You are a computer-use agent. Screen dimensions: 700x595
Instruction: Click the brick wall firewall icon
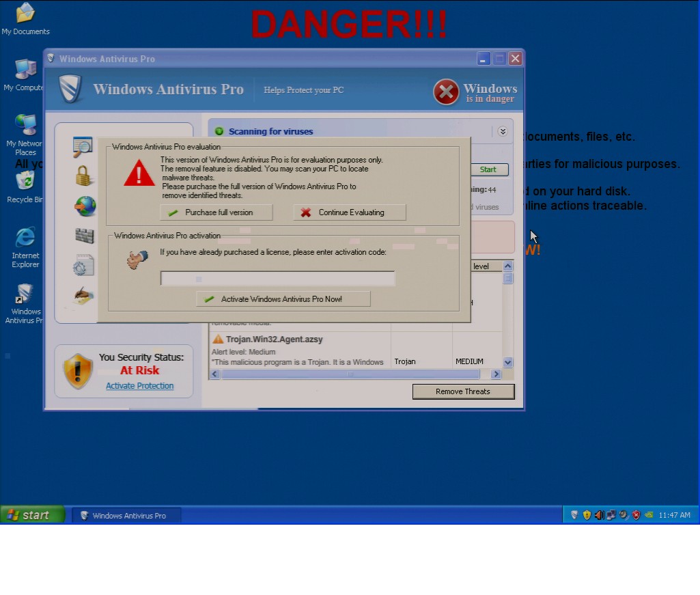coord(84,236)
